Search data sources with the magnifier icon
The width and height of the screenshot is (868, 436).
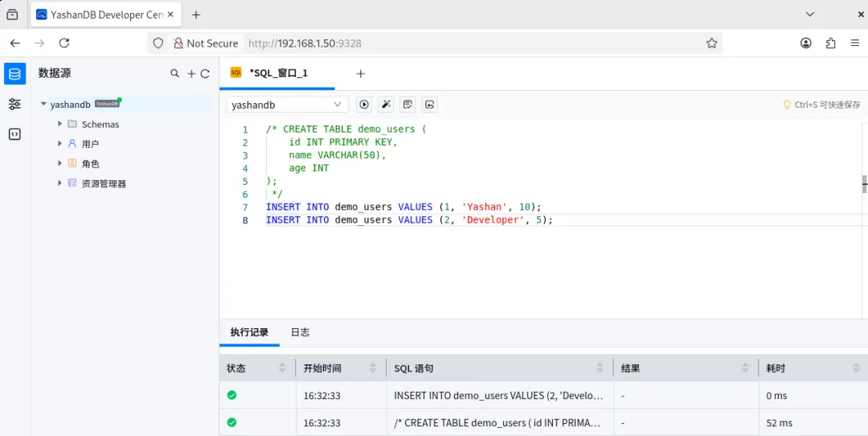(x=174, y=73)
